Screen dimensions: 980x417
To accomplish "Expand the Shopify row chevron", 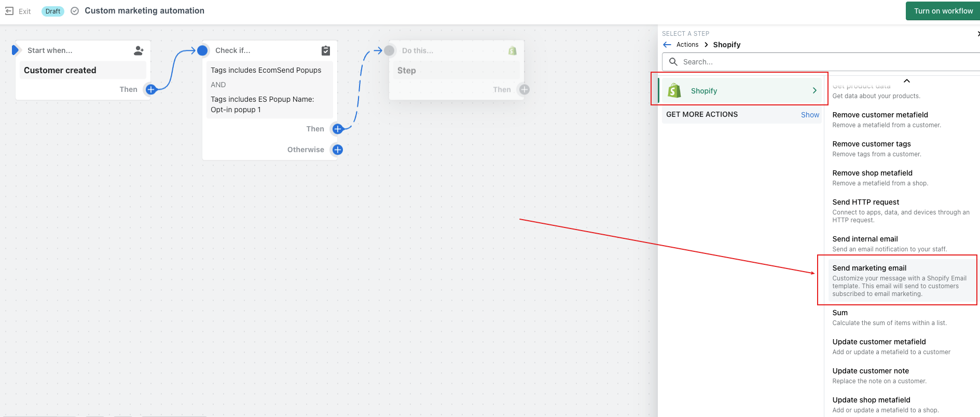I will tap(815, 90).
